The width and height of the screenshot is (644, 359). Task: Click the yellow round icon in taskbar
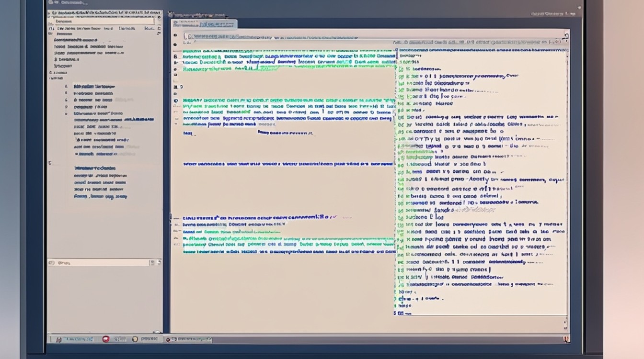[135, 339]
